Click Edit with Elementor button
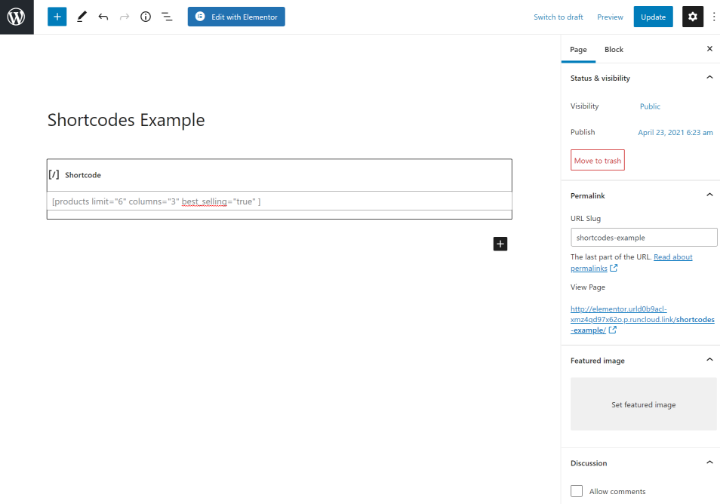The image size is (720, 504). tap(236, 17)
